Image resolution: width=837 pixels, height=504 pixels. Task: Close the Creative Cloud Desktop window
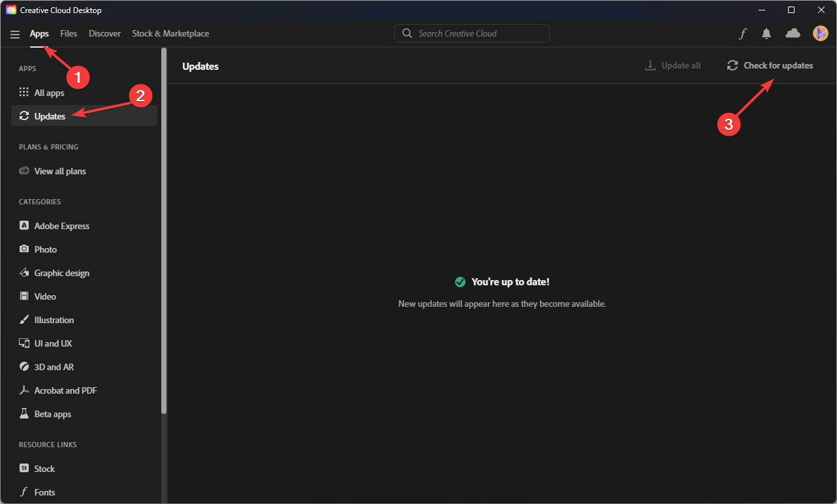821,10
